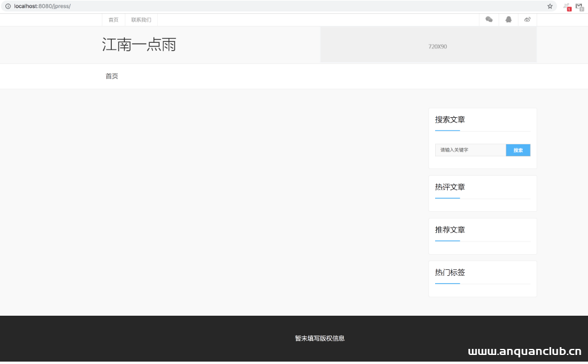588x364 pixels.
Task: Click 首页 in the main navigation bar
Action: tap(111, 76)
